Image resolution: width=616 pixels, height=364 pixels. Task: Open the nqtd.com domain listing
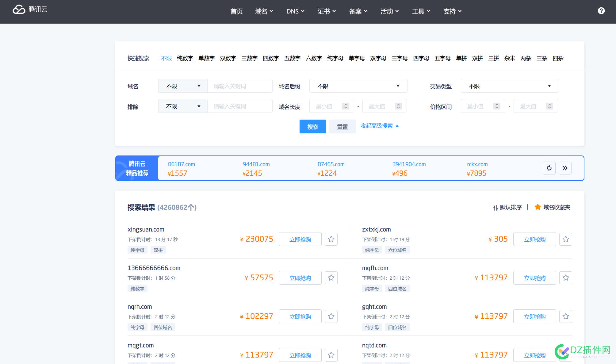(374, 345)
